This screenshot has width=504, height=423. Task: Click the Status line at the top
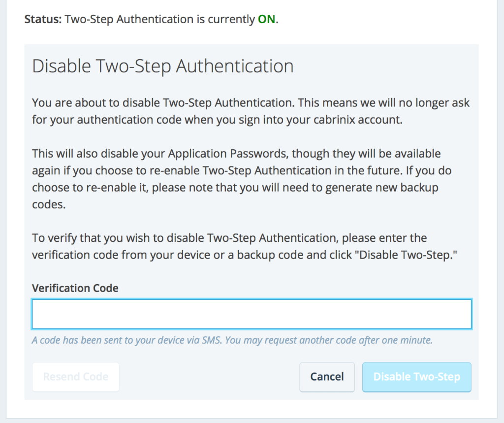[148, 19]
